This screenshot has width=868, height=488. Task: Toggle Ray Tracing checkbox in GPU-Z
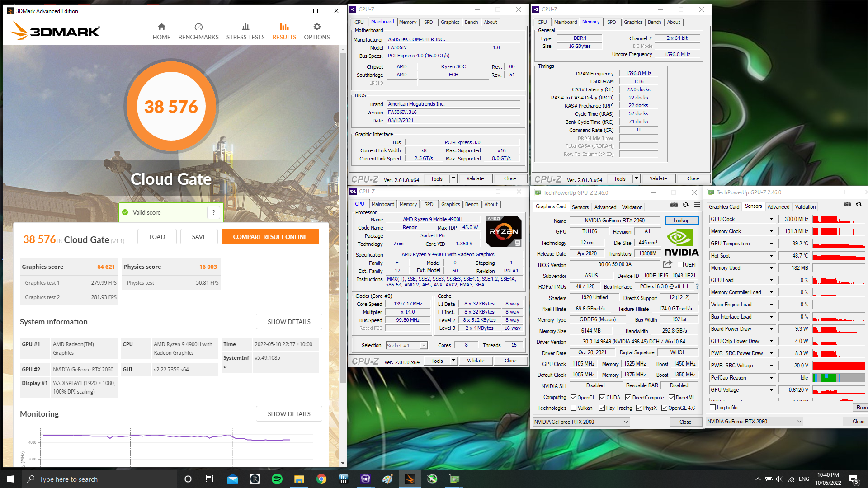click(602, 408)
